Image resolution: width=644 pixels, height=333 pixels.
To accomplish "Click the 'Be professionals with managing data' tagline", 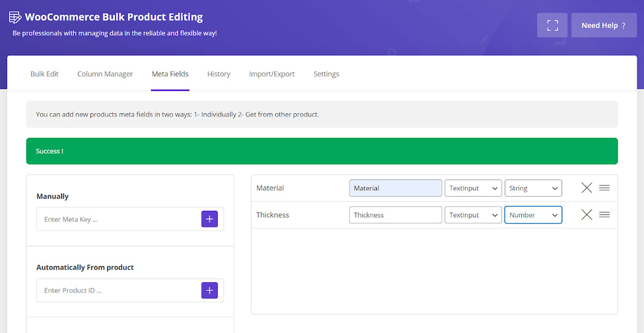I will [115, 33].
